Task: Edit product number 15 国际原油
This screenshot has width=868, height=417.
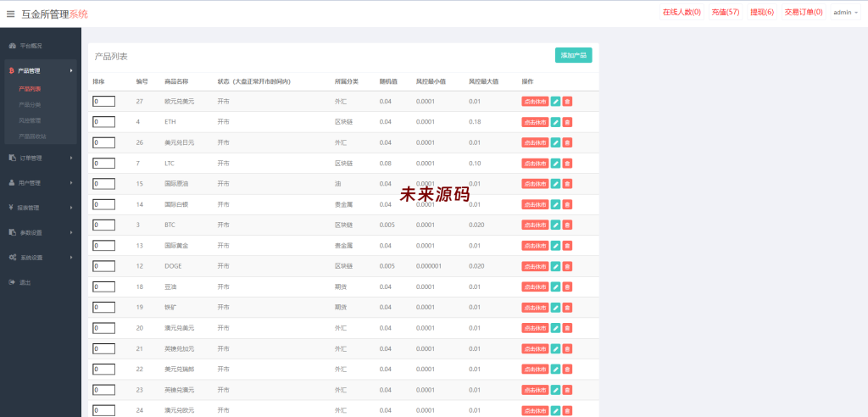Action: pyautogui.click(x=556, y=184)
